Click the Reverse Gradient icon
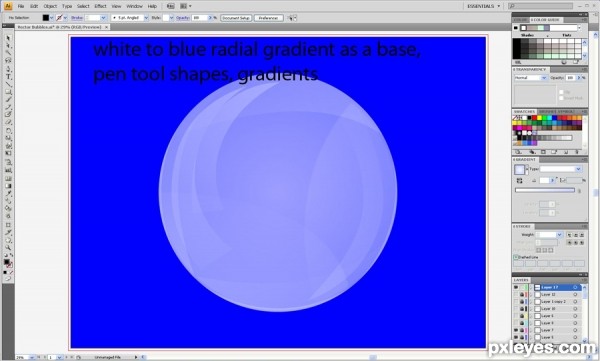 coord(520,180)
